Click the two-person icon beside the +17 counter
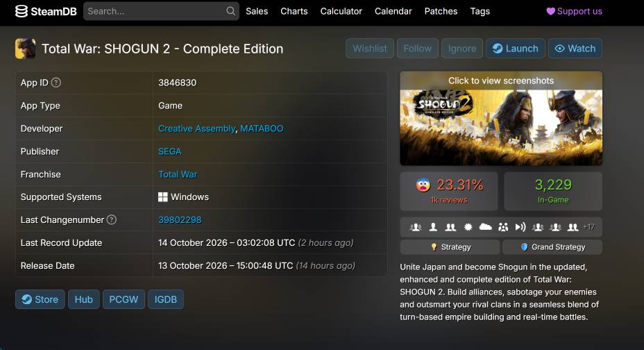This screenshot has width=644, height=350. coord(573,227)
